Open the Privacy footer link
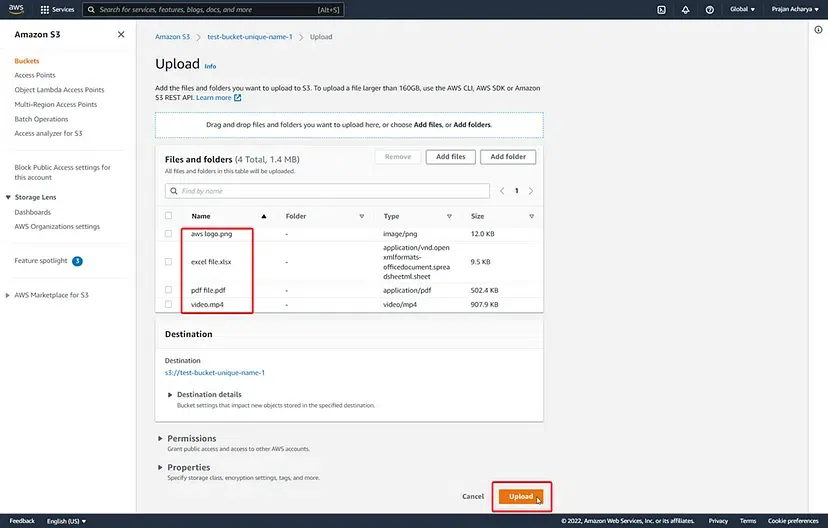The image size is (828, 528). pyautogui.click(x=718, y=521)
